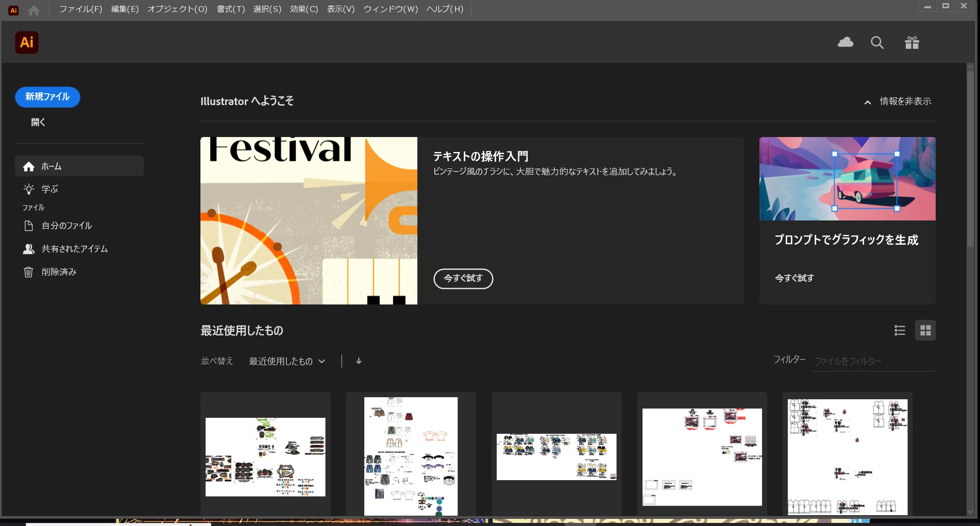Image resolution: width=980 pixels, height=526 pixels.
Task: Click the 新規ファイル button
Action: [47, 97]
